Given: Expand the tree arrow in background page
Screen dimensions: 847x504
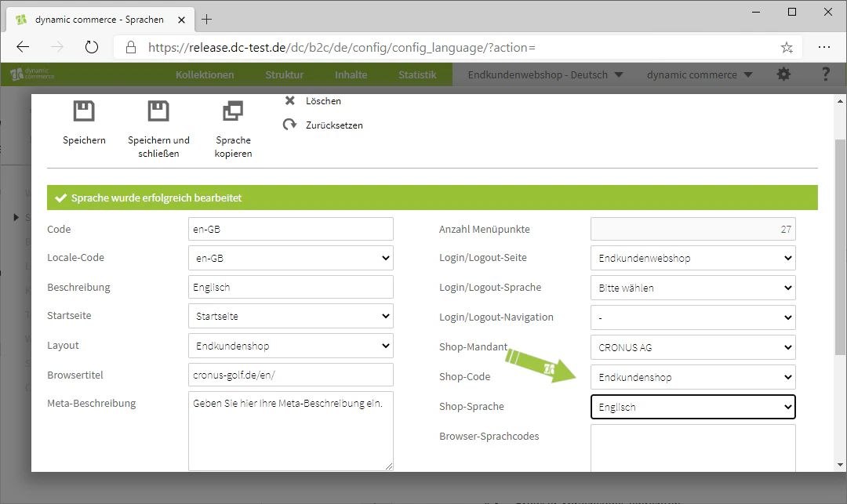Looking at the screenshot, I should [x=16, y=217].
